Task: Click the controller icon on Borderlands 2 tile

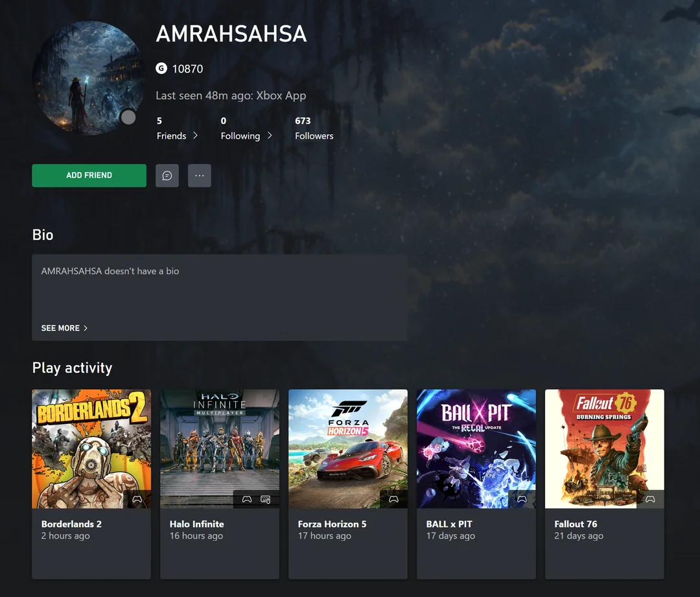Action: (x=138, y=499)
